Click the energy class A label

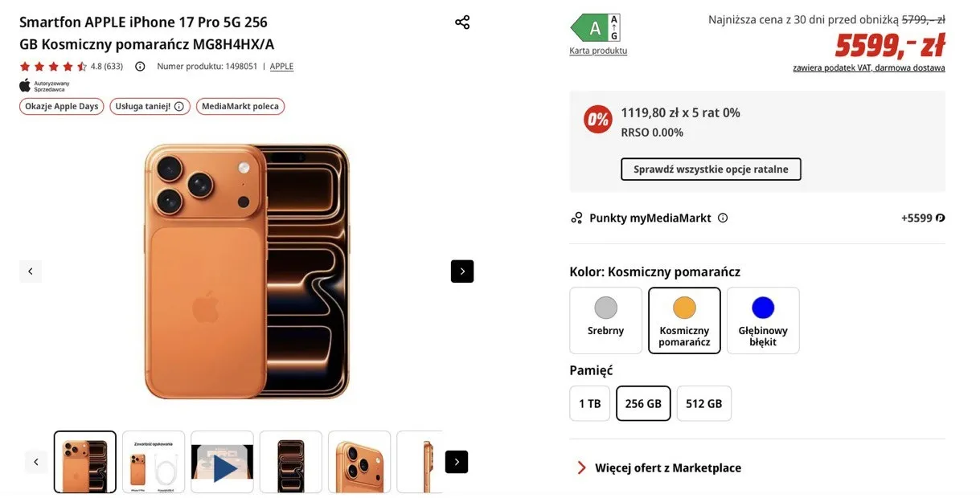tap(596, 28)
